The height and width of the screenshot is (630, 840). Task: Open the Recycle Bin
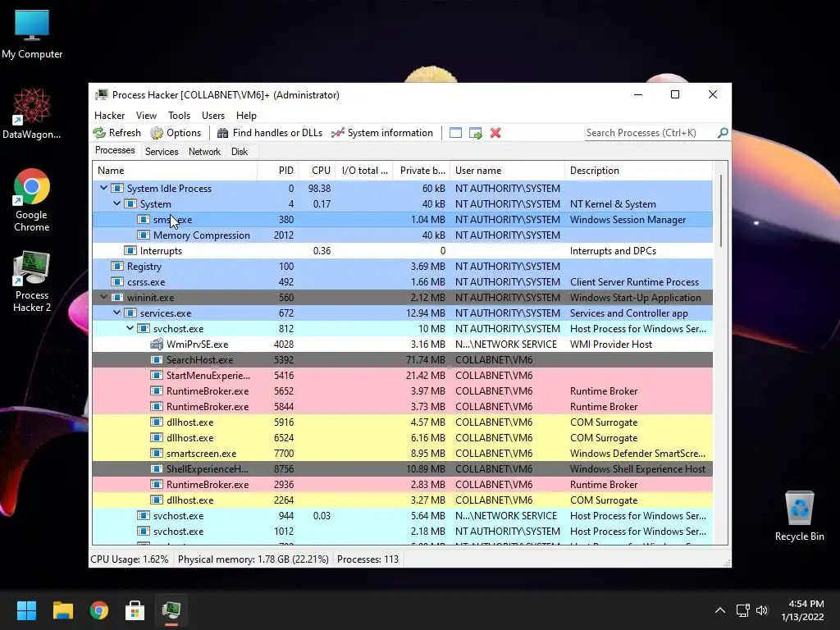(799, 516)
